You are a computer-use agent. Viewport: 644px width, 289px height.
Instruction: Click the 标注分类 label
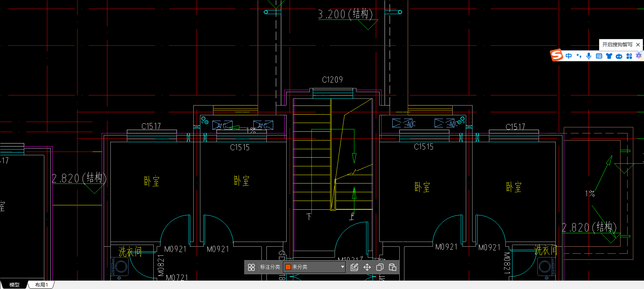click(270, 267)
